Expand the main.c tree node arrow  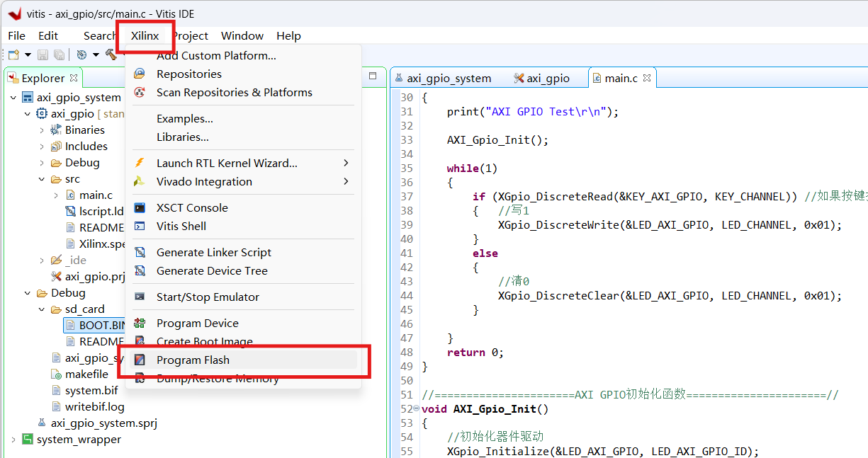pos(56,195)
